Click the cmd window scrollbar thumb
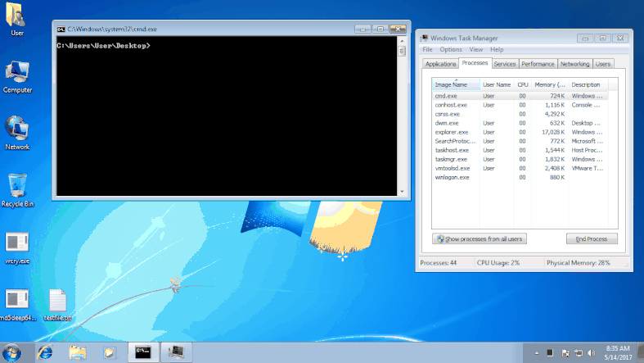The width and height of the screenshot is (644, 363). tap(402, 51)
